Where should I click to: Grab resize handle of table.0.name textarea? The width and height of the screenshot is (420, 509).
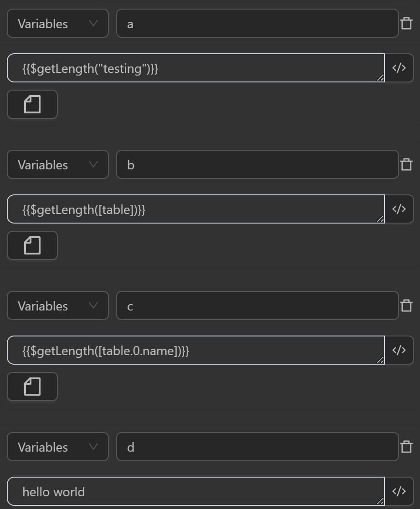pyautogui.click(x=380, y=360)
